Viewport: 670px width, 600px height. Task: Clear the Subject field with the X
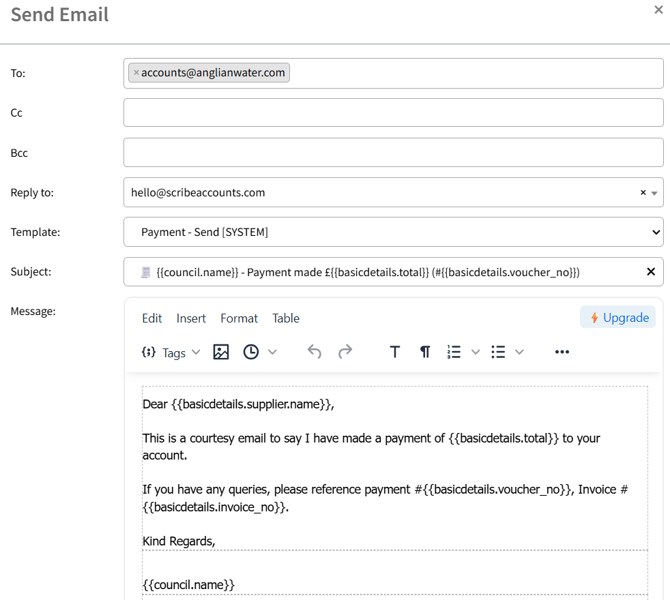pos(651,272)
